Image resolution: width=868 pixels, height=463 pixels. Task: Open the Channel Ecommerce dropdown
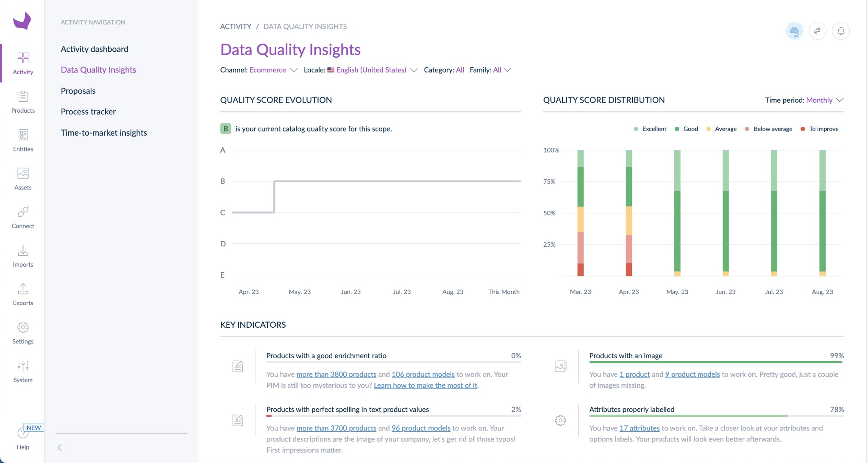click(x=273, y=70)
